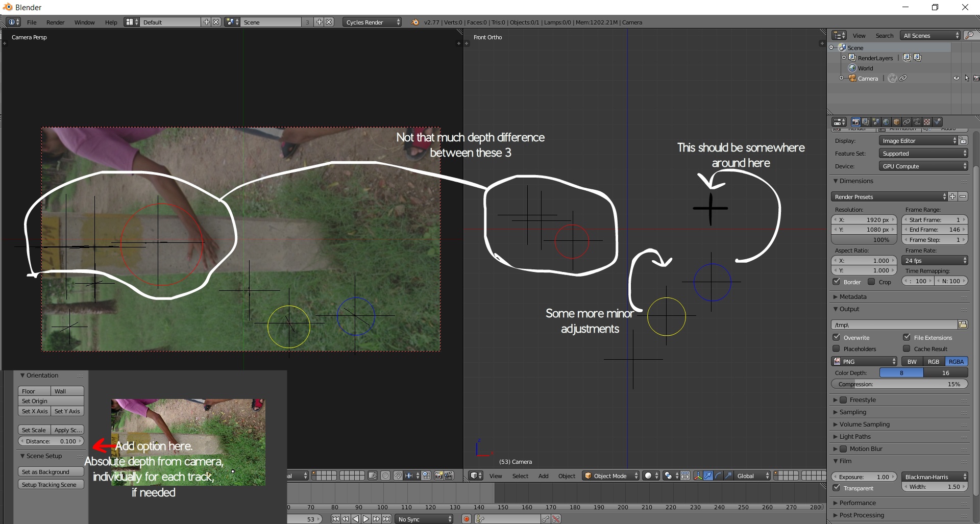Click the file browse icon next to /tmp\ path
The width and height of the screenshot is (980, 524).
tap(963, 325)
